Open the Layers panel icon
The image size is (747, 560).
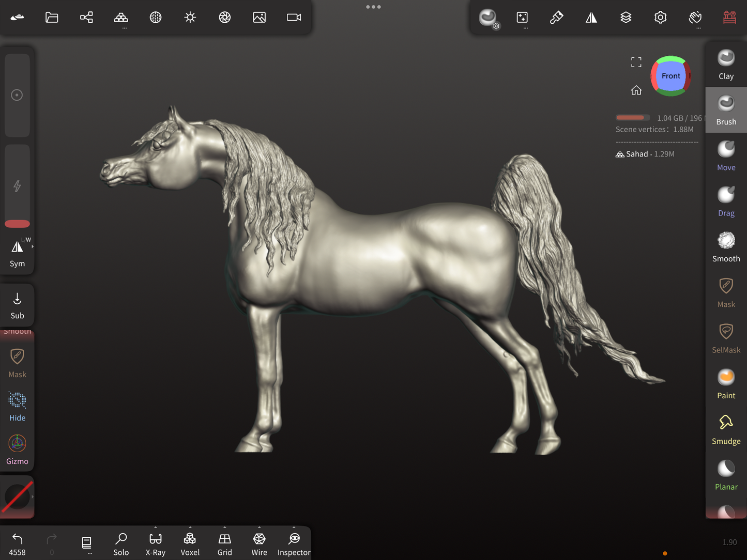(x=626, y=18)
